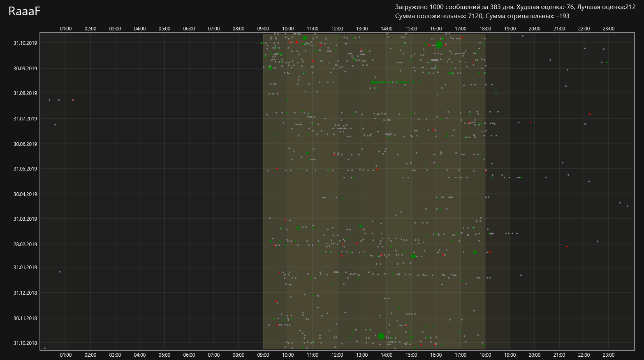Click the large green dot near 13:45, October 2018
This screenshot has height=360, width=644.
[x=381, y=336]
